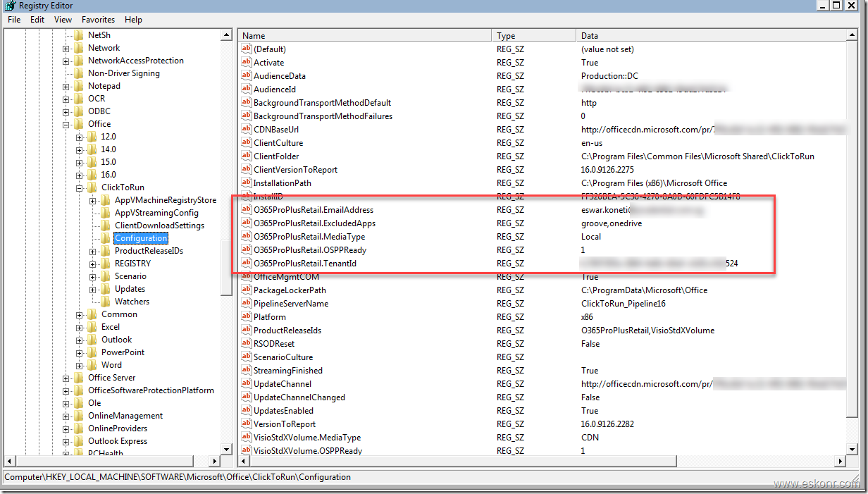The width and height of the screenshot is (868, 494).
Task: Select the NetworkAccessProtection key
Action: [135, 61]
